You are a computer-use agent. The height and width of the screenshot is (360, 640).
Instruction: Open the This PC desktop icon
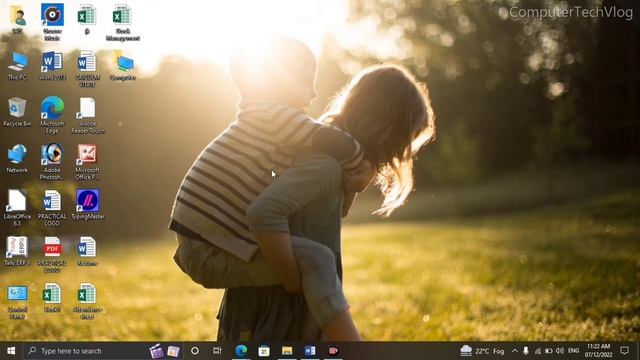17,65
